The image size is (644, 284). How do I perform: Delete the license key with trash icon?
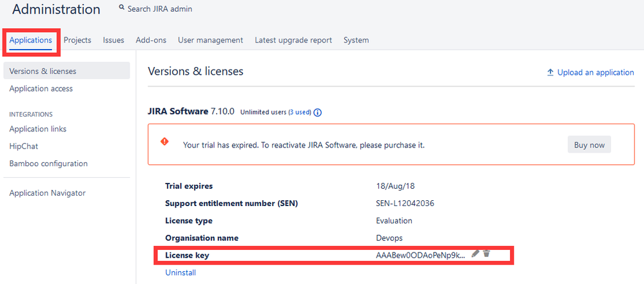tap(486, 254)
